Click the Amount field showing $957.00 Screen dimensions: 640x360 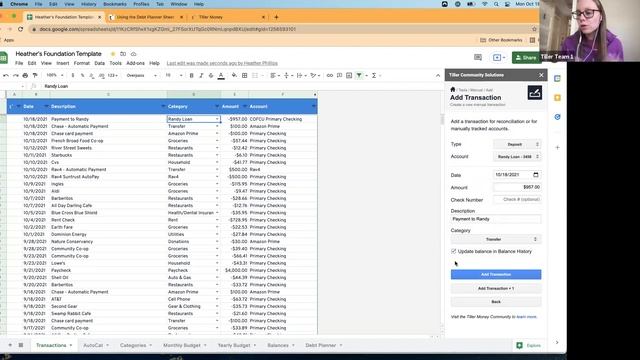(x=517, y=187)
